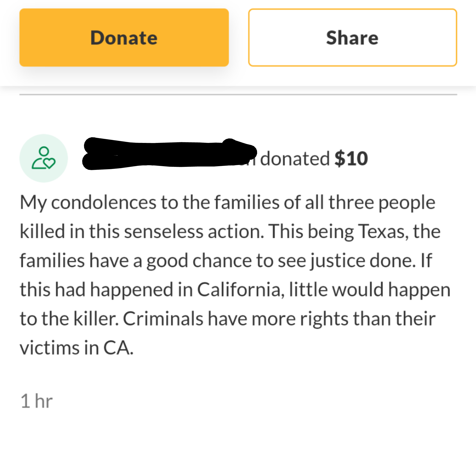Click the word "Criminals" in the comment
476x452 pixels.
click(163, 319)
